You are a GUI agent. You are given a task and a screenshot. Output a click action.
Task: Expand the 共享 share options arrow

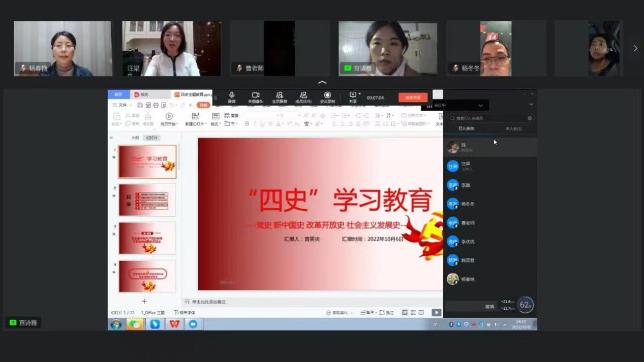[360, 94]
